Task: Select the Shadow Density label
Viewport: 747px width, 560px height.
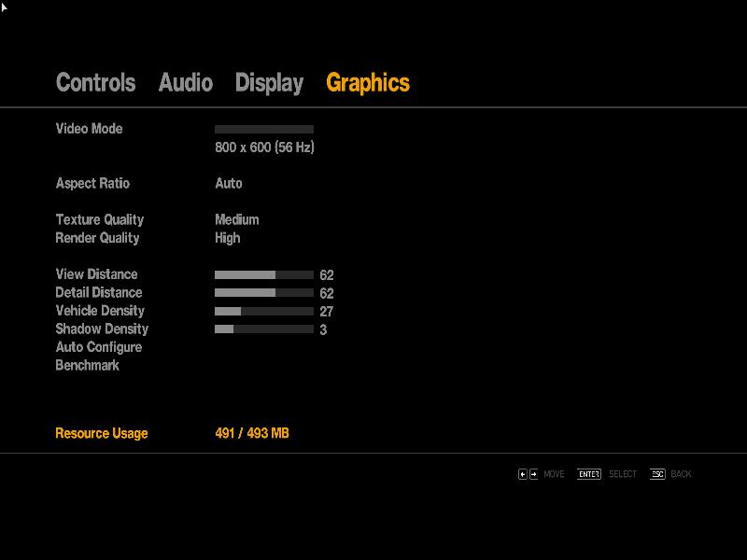Action: click(102, 329)
